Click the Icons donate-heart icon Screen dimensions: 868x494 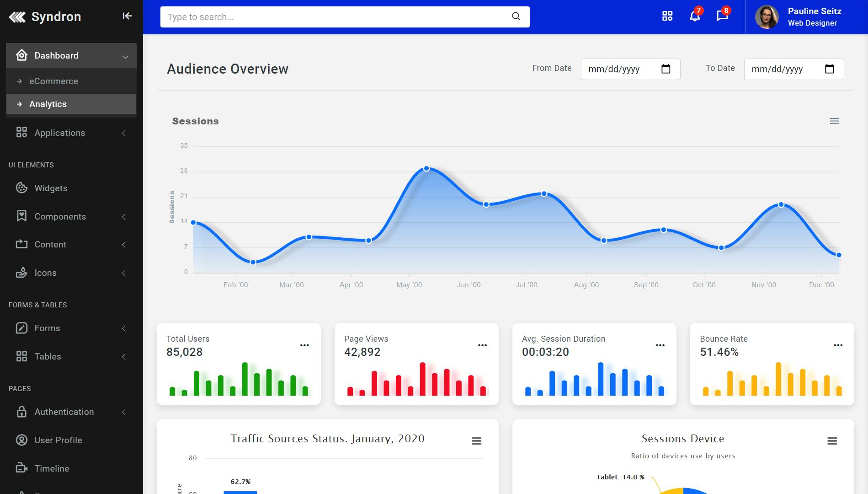[21, 273]
